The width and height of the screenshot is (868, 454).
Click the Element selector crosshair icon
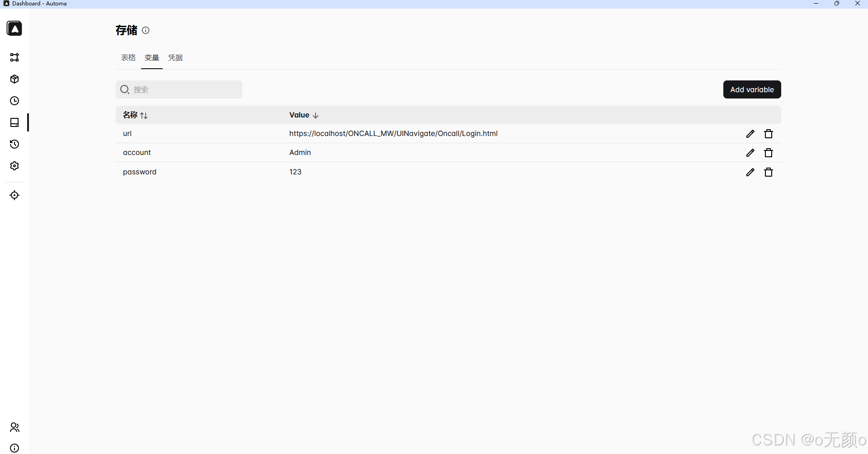pyautogui.click(x=14, y=195)
